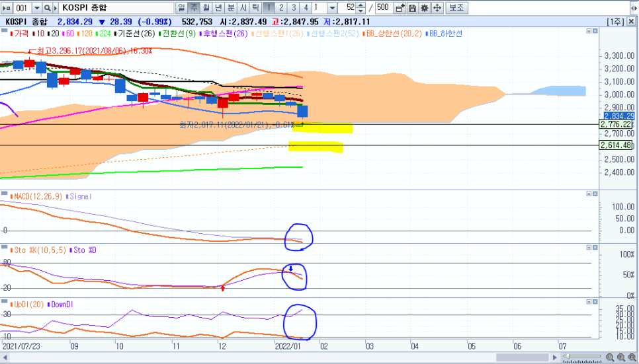
Task: Close the KOSPI chart with the X beside [1주]
Action: [x=632, y=22]
